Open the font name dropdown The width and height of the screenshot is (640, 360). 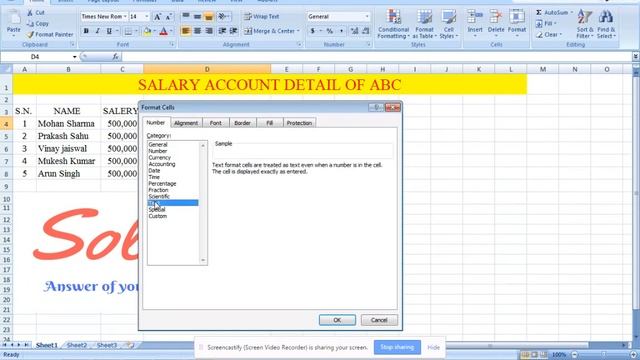(x=125, y=16)
